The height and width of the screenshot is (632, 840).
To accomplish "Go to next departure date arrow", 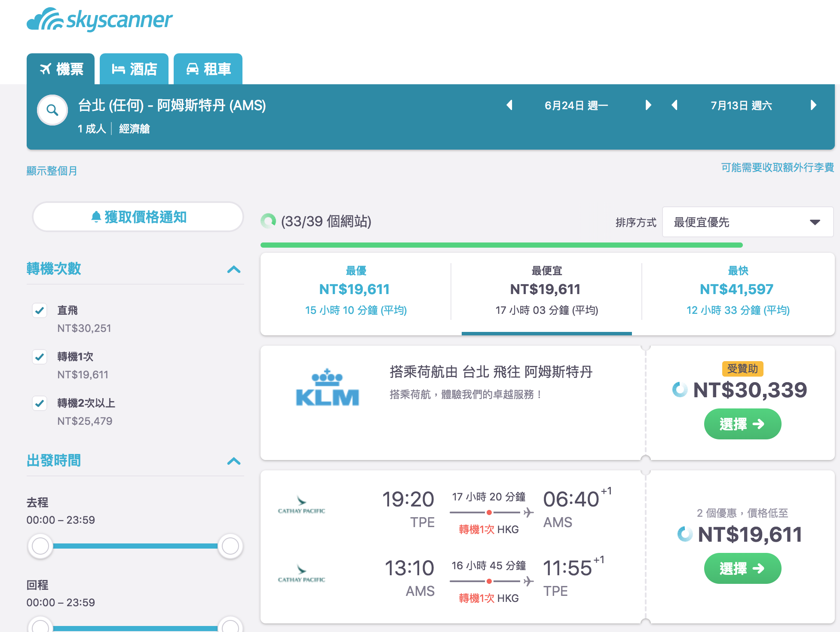I will [x=648, y=105].
